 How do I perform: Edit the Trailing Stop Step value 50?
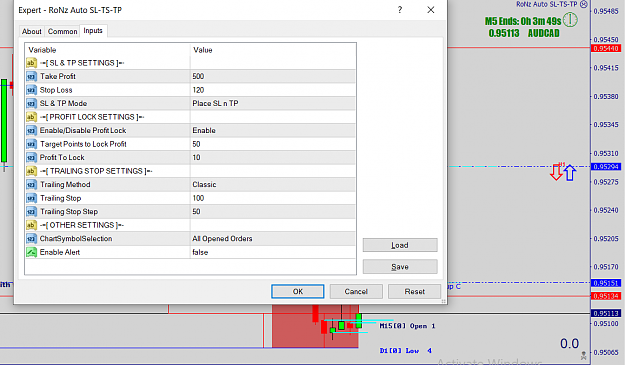click(x=273, y=212)
